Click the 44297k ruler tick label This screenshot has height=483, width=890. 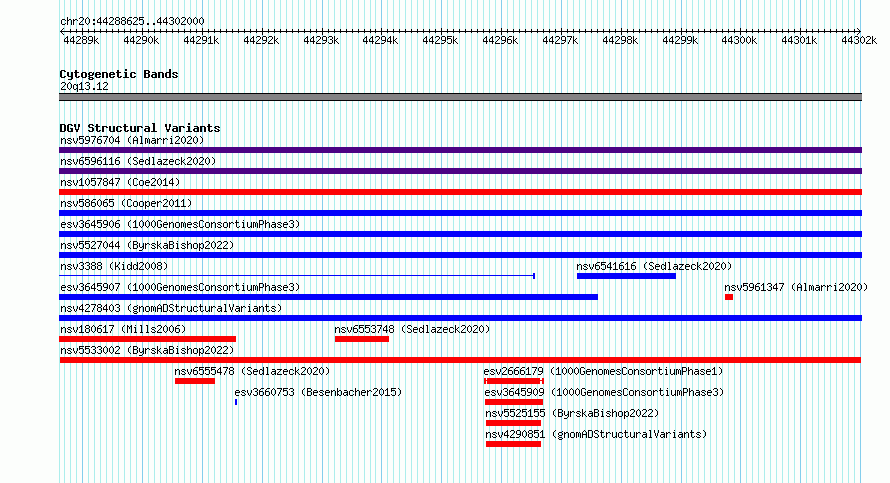pos(560,40)
